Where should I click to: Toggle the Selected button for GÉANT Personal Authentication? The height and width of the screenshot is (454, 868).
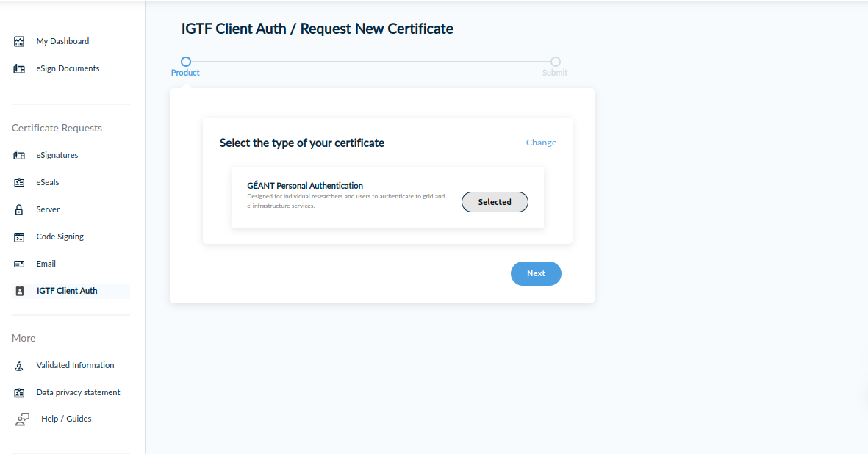[x=495, y=202]
